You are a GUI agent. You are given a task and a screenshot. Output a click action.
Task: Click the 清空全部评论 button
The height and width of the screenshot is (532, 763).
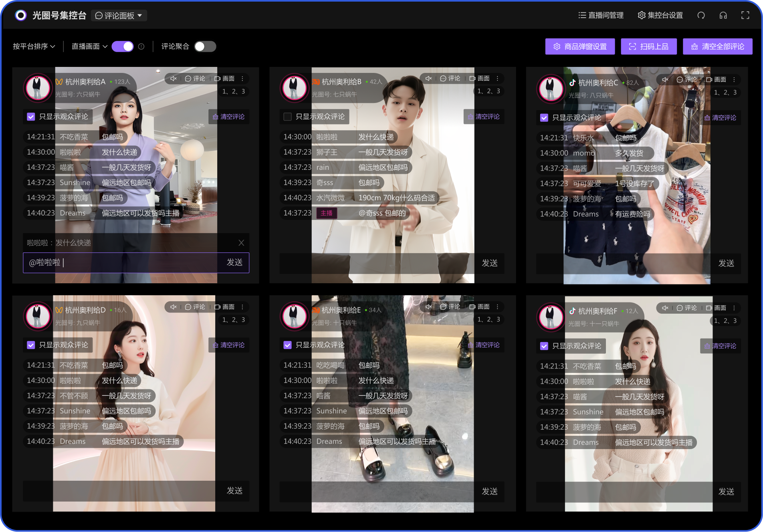[717, 46]
